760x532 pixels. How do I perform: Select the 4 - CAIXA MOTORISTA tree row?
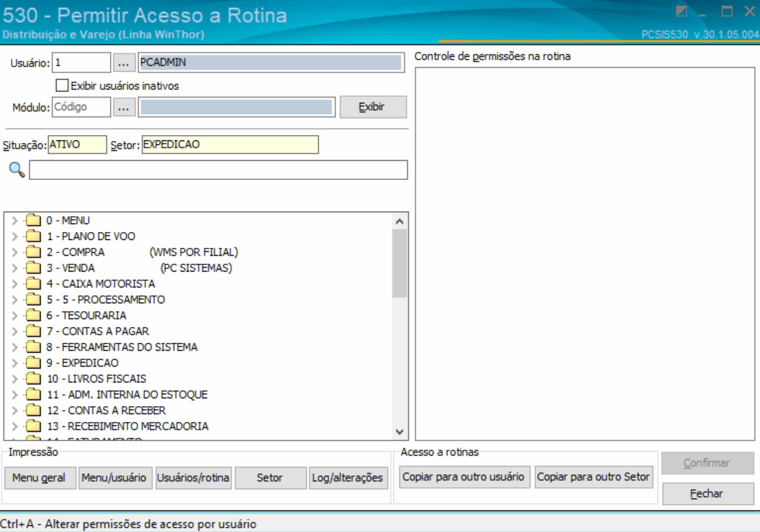pos(101,284)
